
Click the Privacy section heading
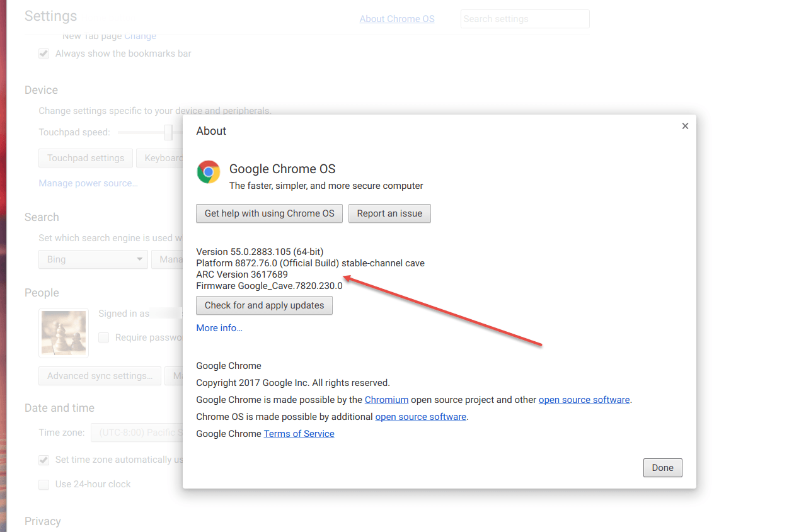tap(43, 521)
